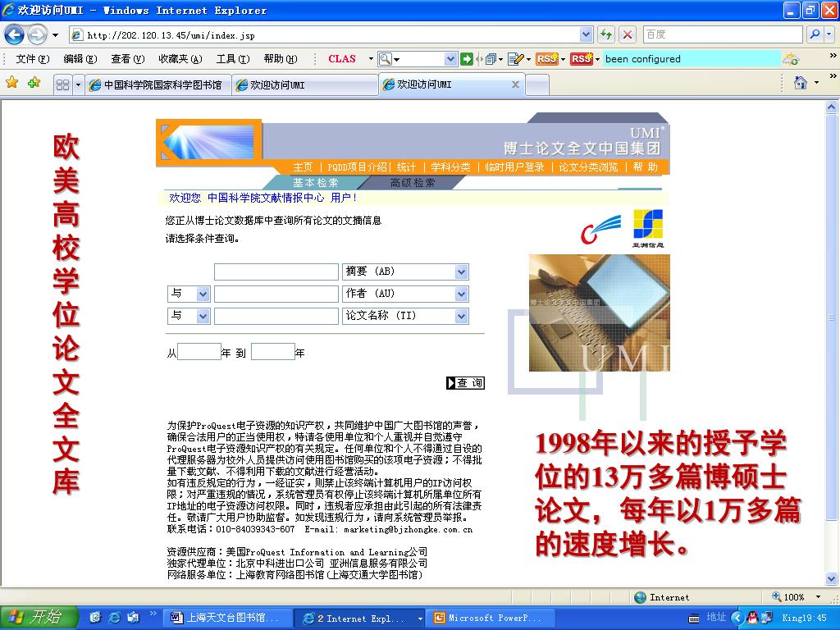Click the magnifier search button beside 百度 box
Viewport: 840px width, 630px height.
[815, 34]
